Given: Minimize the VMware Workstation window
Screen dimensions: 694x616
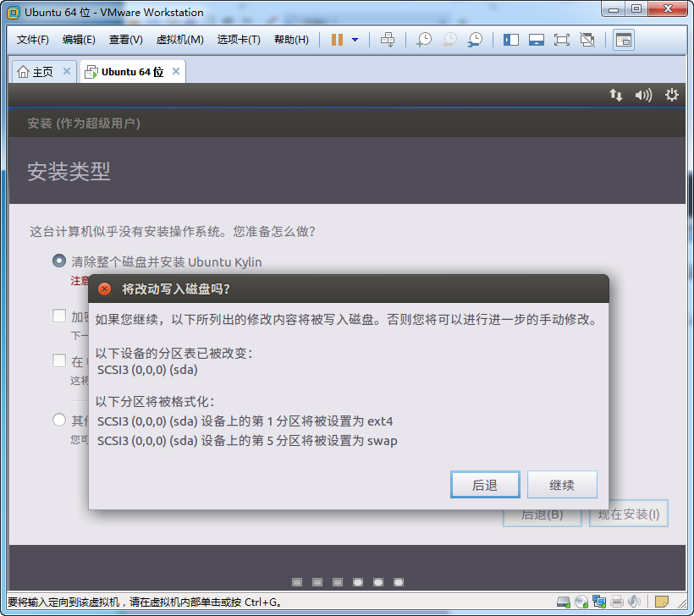Looking at the screenshot, I should 614,9.
